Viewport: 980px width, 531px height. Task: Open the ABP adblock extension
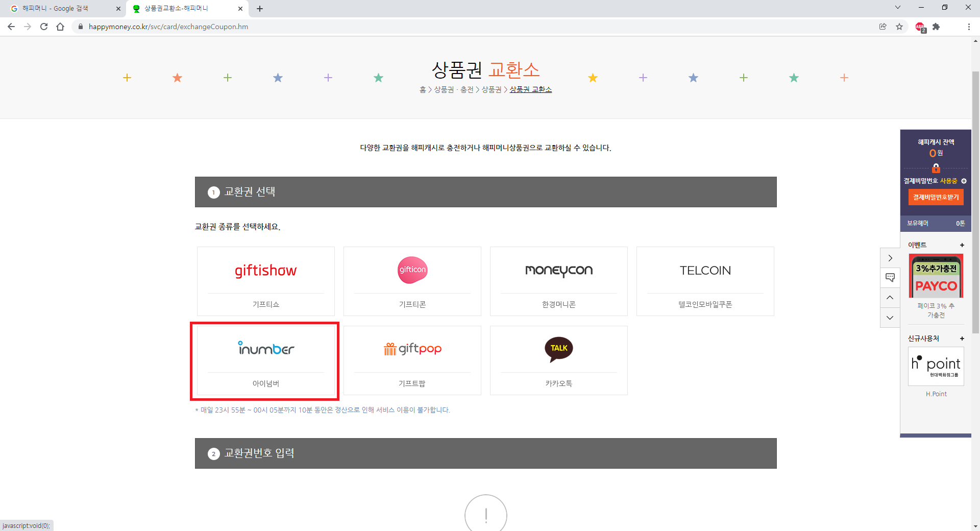coord(920,27)
